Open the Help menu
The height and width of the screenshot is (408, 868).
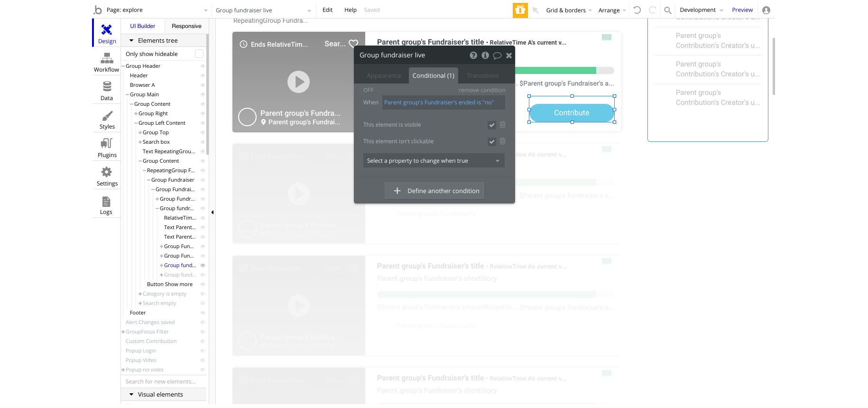tap(351, 10)
